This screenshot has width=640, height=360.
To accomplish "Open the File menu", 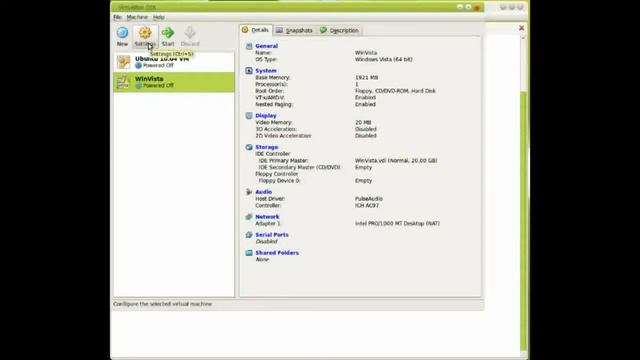I will [117, 17].
